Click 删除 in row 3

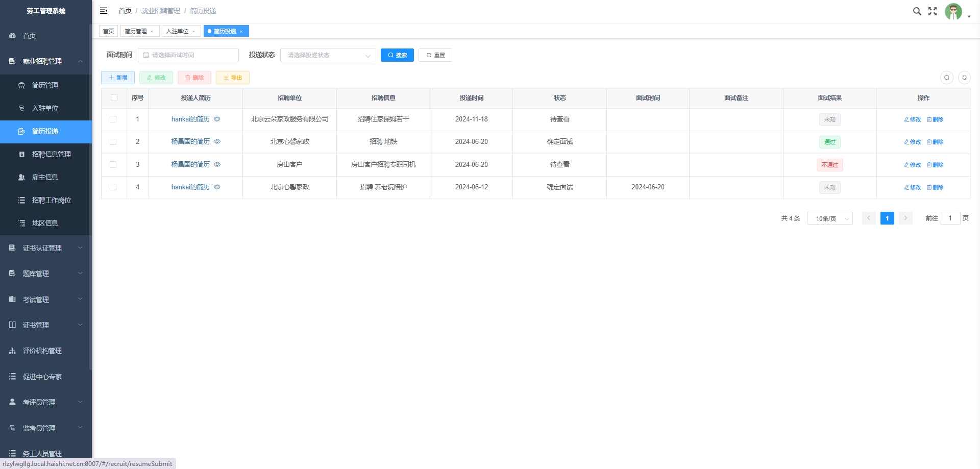[935, 165]
